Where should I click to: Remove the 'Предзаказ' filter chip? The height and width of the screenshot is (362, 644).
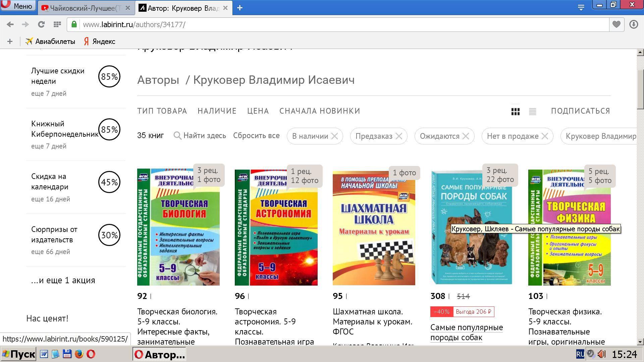point(399,136)
